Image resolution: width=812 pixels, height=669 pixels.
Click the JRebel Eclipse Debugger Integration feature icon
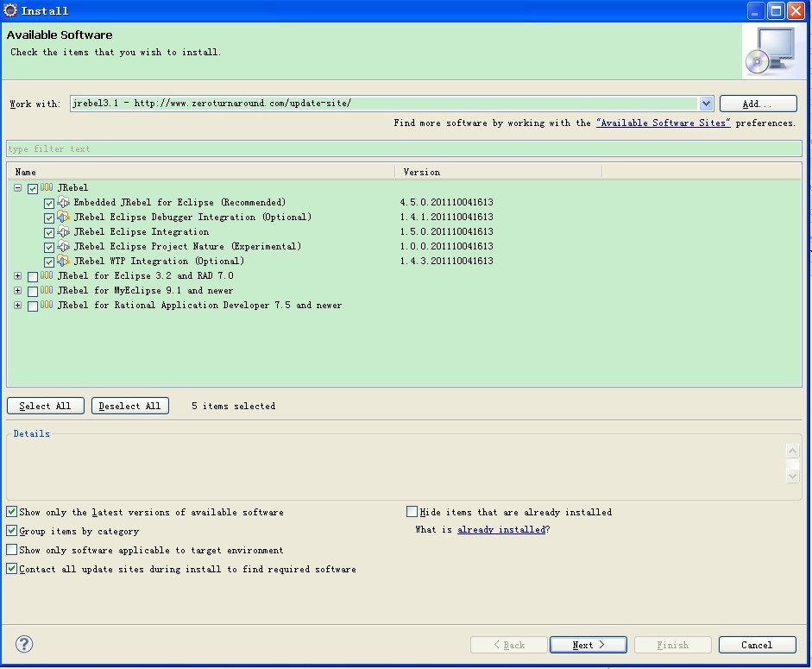[63, 217]
